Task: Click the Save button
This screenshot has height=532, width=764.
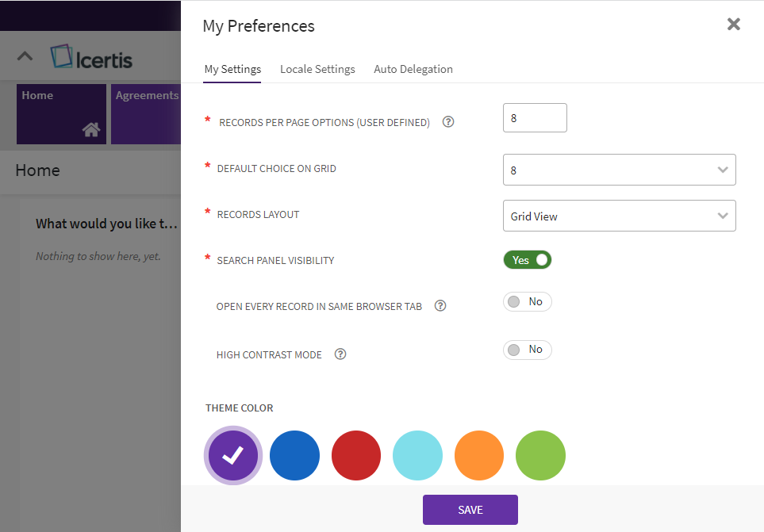Action: [x=470, y=510]
